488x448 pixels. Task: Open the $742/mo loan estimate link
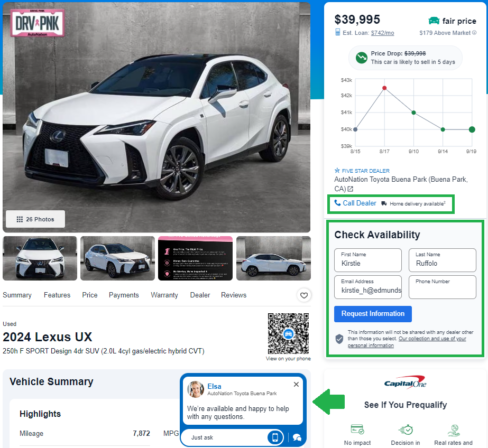click(x=382, y=33)
